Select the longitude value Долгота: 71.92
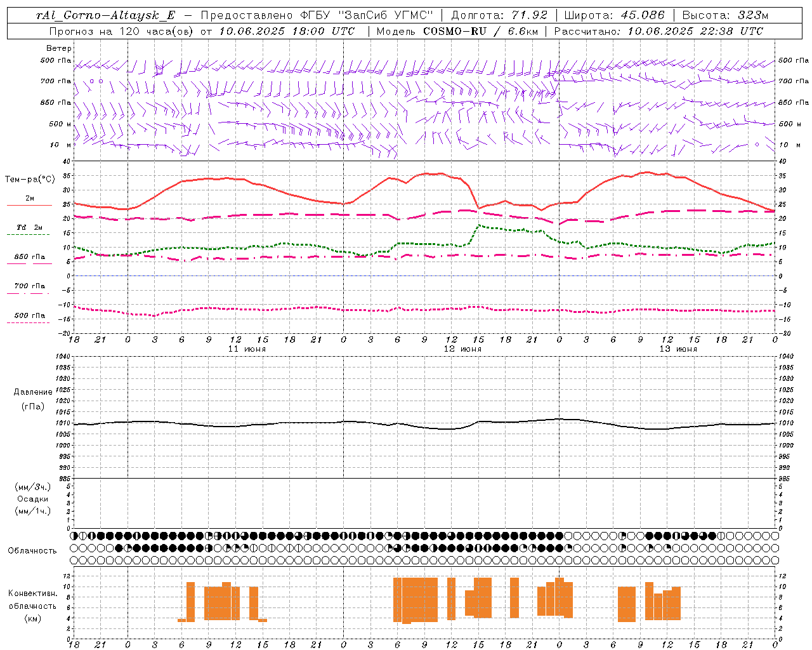 pyautogui.click(x=499, y=15)
